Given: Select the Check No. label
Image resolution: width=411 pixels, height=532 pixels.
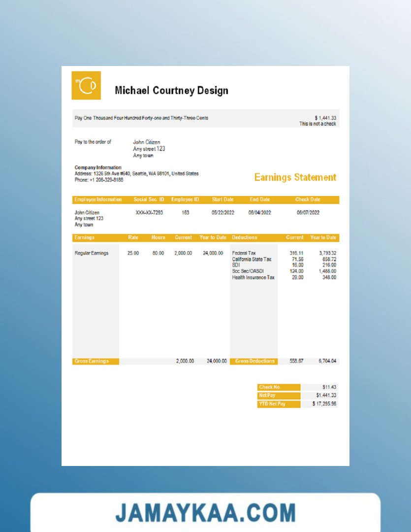Looking at the screenshot, I should pos(270,387).
